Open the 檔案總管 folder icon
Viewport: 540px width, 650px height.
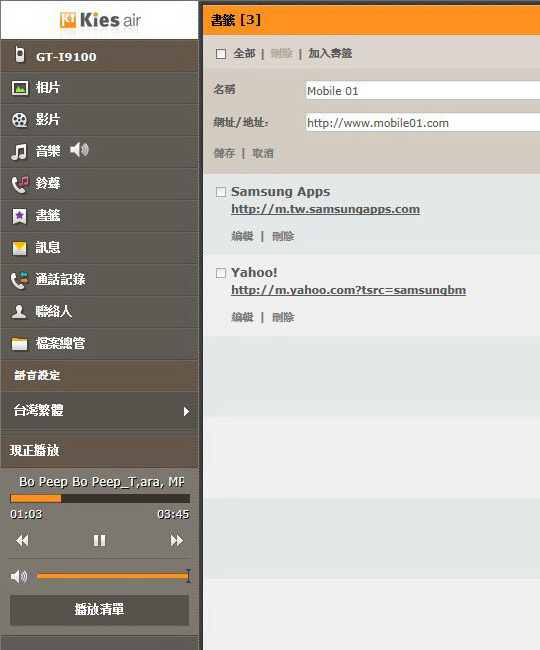click(x=19, y=344)
